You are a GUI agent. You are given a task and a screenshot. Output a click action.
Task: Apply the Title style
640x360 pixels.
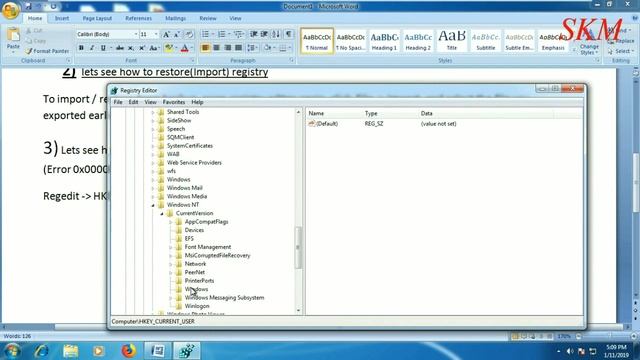(451, 41)
